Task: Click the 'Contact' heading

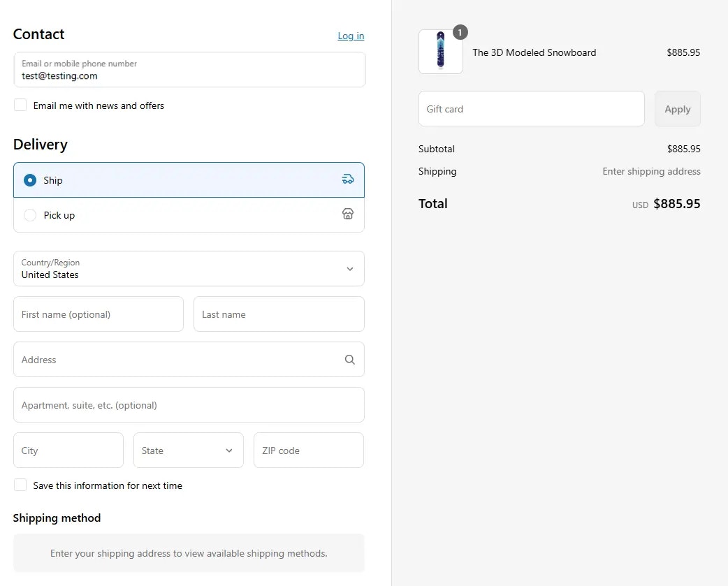Action: tap(38, 34)
